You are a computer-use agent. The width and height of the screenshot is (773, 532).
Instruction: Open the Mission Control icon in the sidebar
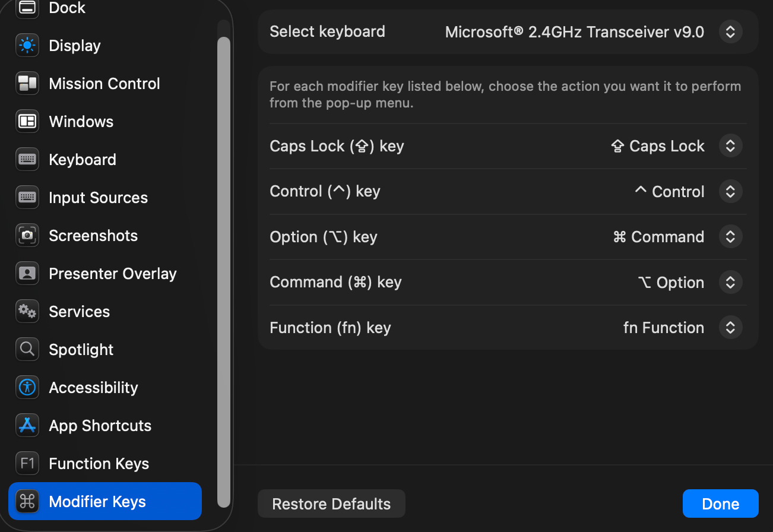tap(27, 84)
